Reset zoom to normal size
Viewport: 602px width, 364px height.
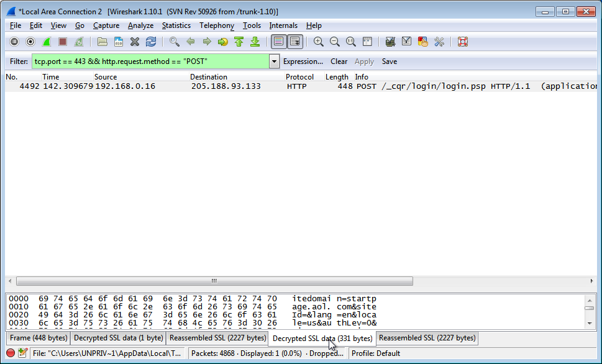click(x=350, y=42)
